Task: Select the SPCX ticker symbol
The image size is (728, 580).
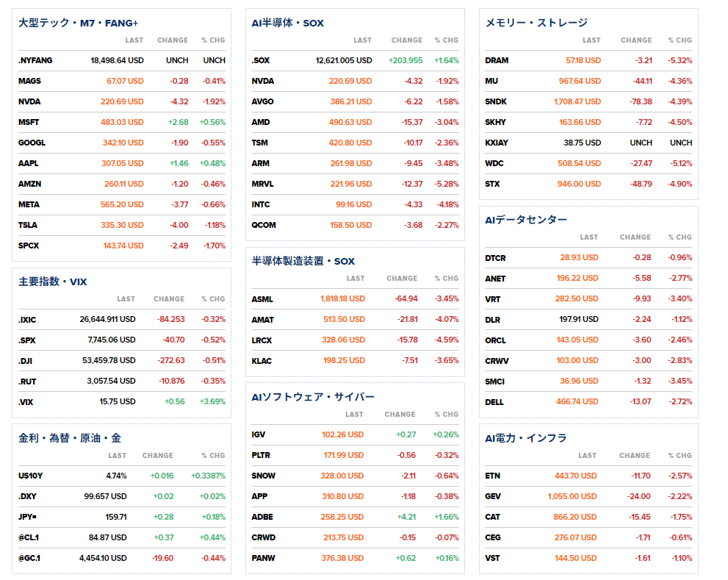Action: pyautogui.click(x=29, y=246)
